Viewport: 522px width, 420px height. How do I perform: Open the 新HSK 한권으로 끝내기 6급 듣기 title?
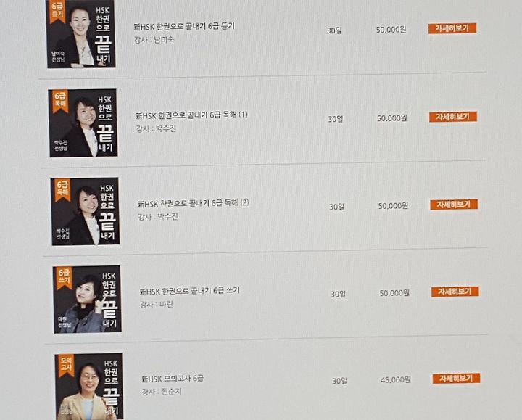click(184, 26)
